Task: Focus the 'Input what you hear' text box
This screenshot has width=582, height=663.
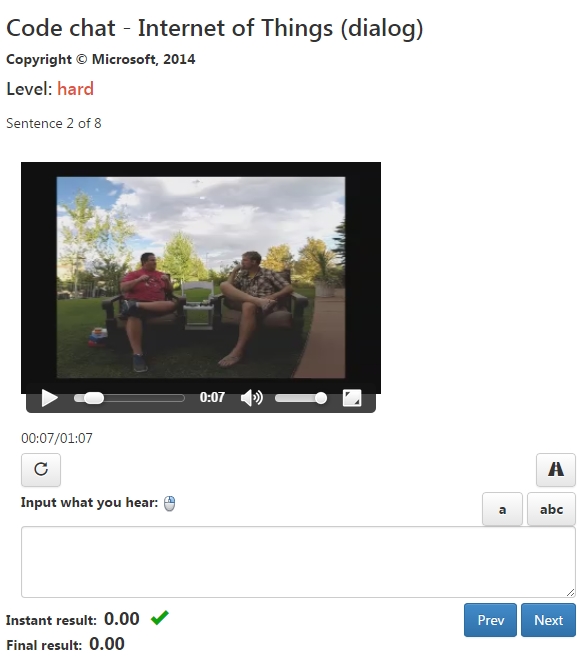Action: 298,562
